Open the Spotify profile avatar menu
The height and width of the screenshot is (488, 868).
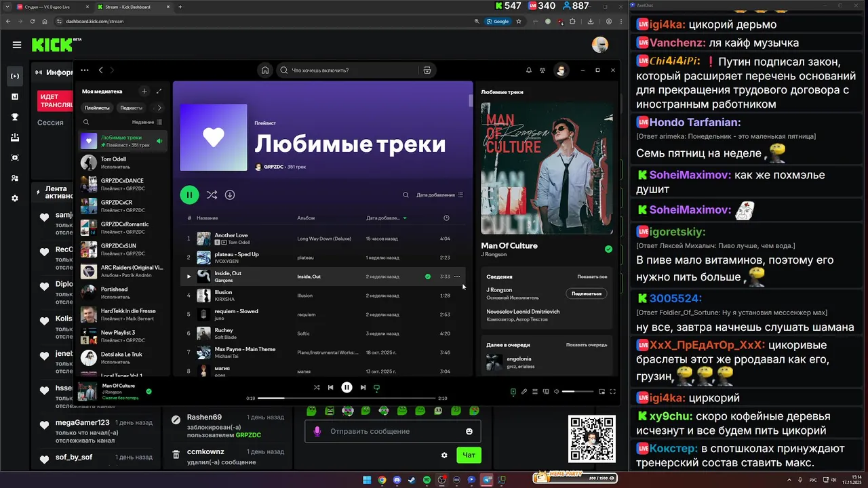pos(561,70)
